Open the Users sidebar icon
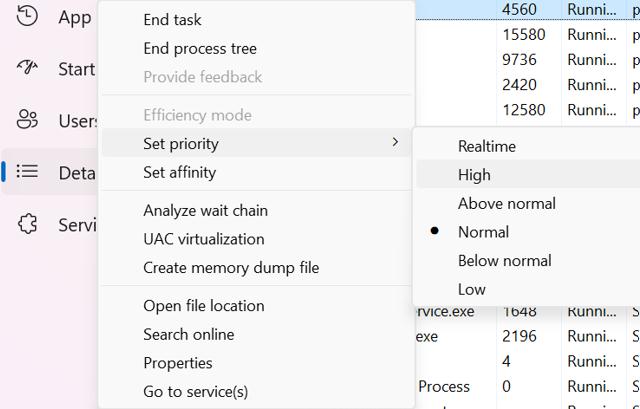640x409 pixels. [27, 120]
